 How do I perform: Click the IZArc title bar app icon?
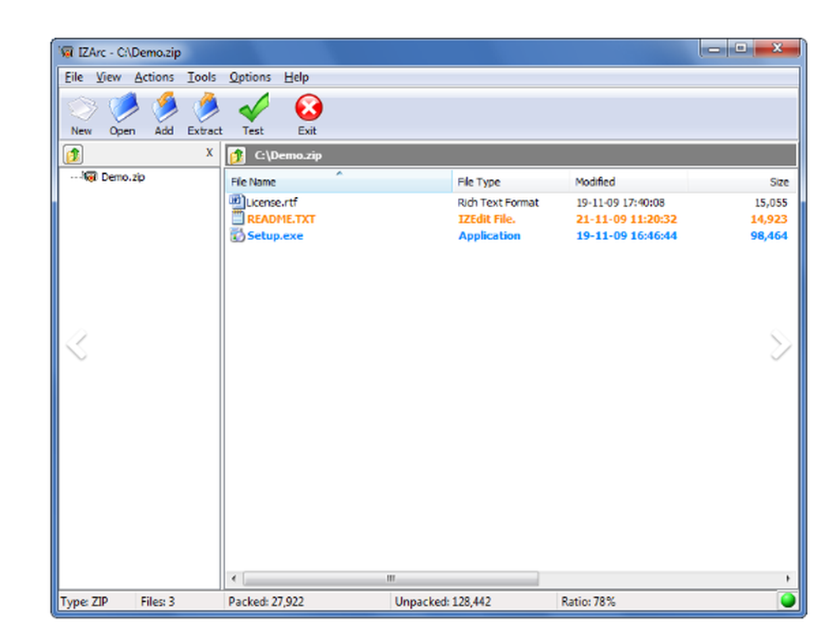[67, 52]
